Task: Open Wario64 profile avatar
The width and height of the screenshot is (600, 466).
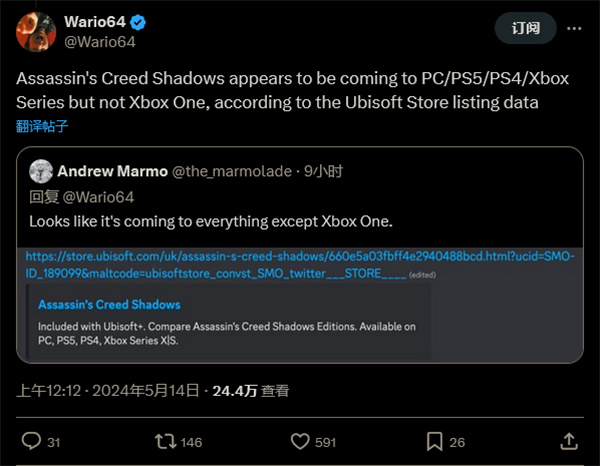Action: pos(36,32)
